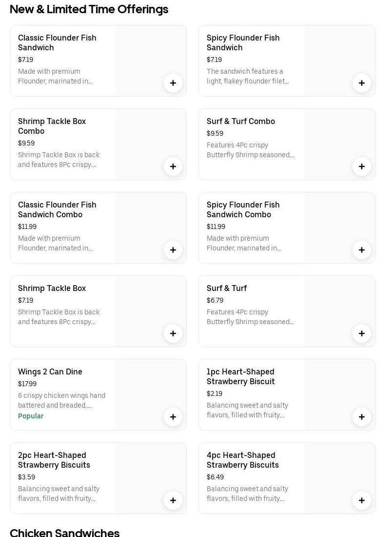
Task: Add Classic Flounder Fish Sandwich to cart
Action: point(173,83)
